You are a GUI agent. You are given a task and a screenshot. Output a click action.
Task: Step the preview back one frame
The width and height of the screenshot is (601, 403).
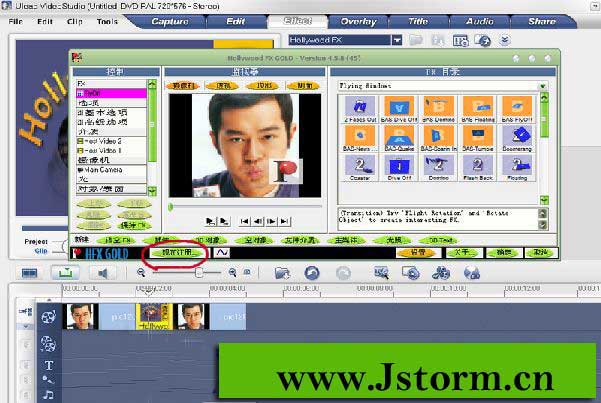coord(258,221)
